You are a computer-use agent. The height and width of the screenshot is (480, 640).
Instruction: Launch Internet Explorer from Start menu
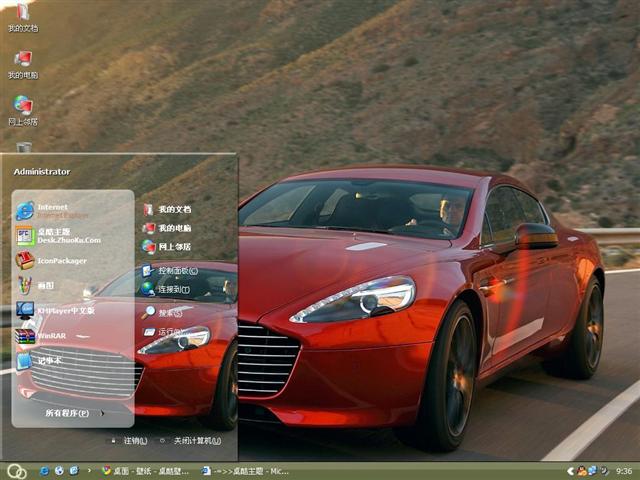click(x=52, y=211)
